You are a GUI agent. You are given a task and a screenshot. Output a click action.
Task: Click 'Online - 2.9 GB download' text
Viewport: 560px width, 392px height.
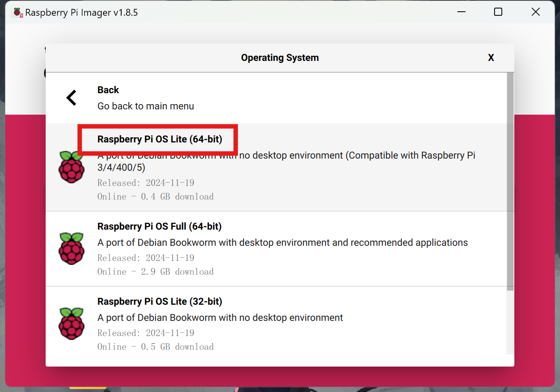[156, 272]
